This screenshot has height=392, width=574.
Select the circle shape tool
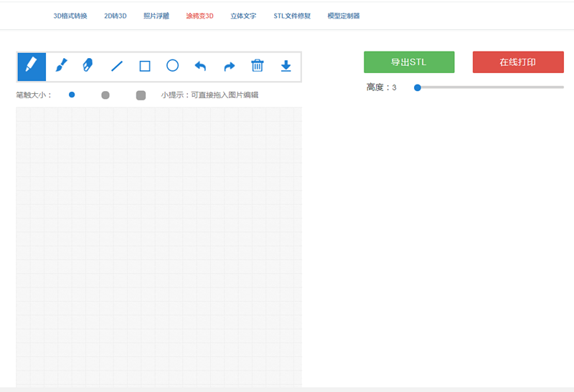pyautogui.click(x=173, y=66)
